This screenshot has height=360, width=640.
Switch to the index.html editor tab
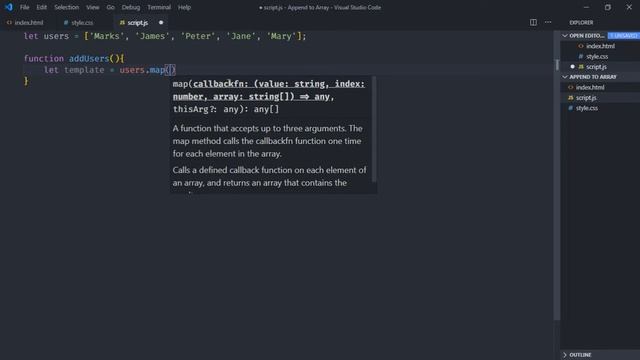25,23
